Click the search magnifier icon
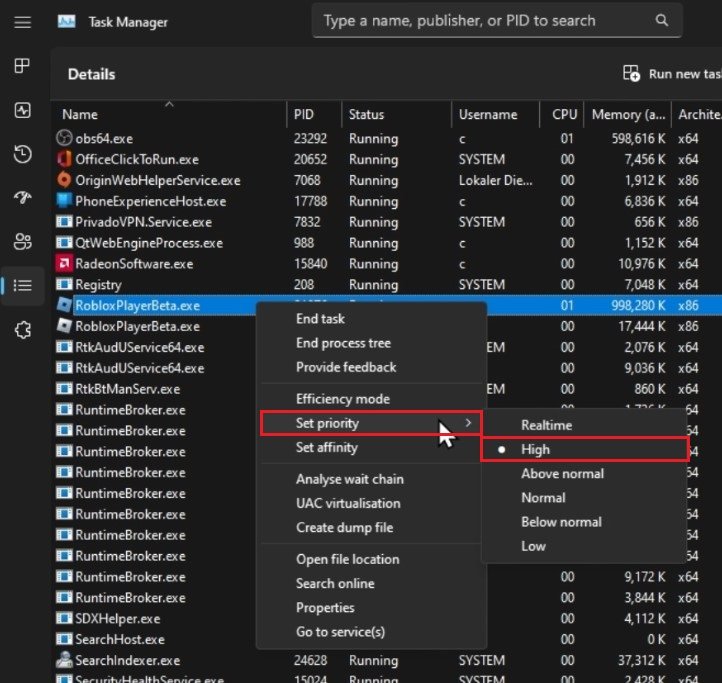The height and width of the screenshot is (683, 722). coord(661,20)
